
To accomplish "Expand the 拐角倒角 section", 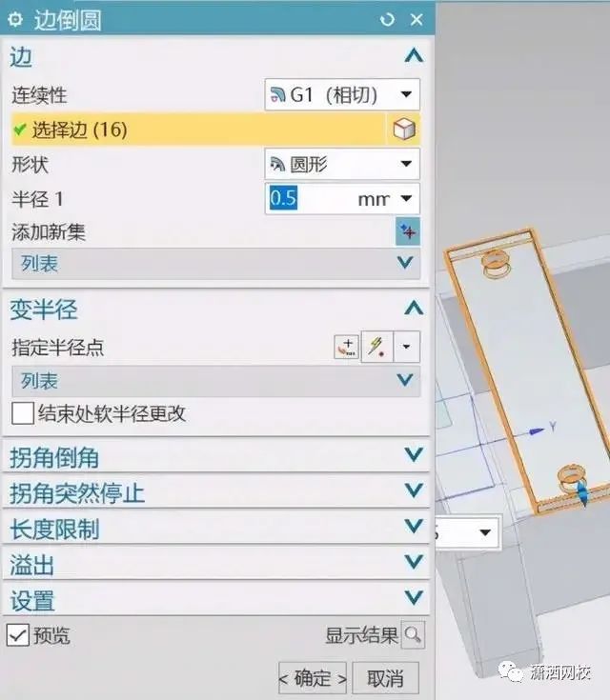I will click(215, 456).
